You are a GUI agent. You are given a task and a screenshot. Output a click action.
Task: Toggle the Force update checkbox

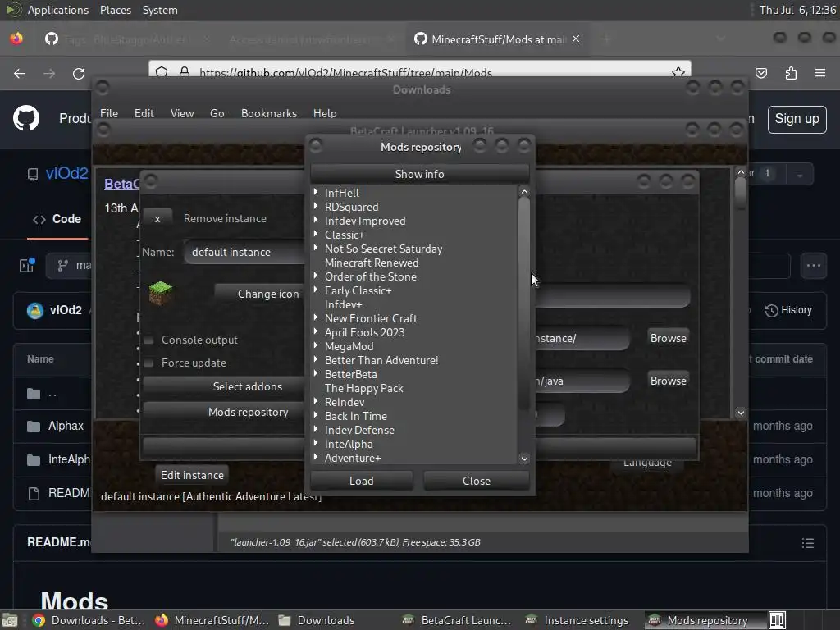click(149, 363)
